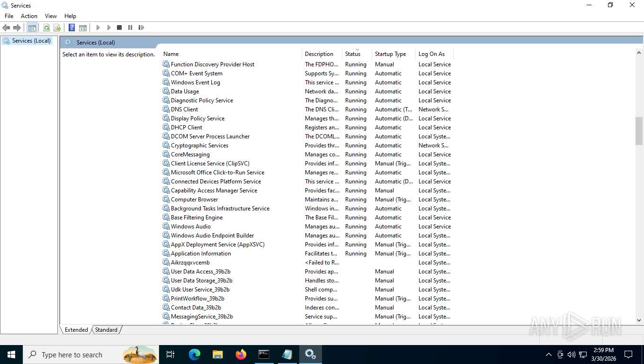The height and width of the screenshot is (364, 644).
Task: Select AppX Deployment Service (AppXSVC)
Action: pyautogui.click(x=307, y=245)
